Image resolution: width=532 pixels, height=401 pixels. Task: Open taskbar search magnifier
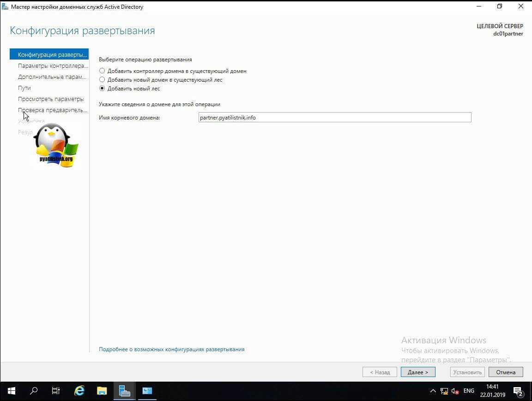34,391
